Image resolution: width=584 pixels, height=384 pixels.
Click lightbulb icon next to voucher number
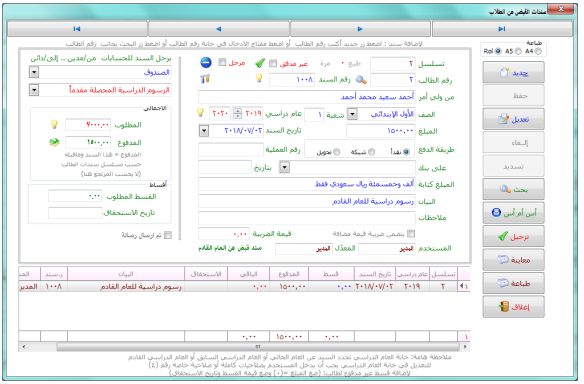click(x=259, y=78)
